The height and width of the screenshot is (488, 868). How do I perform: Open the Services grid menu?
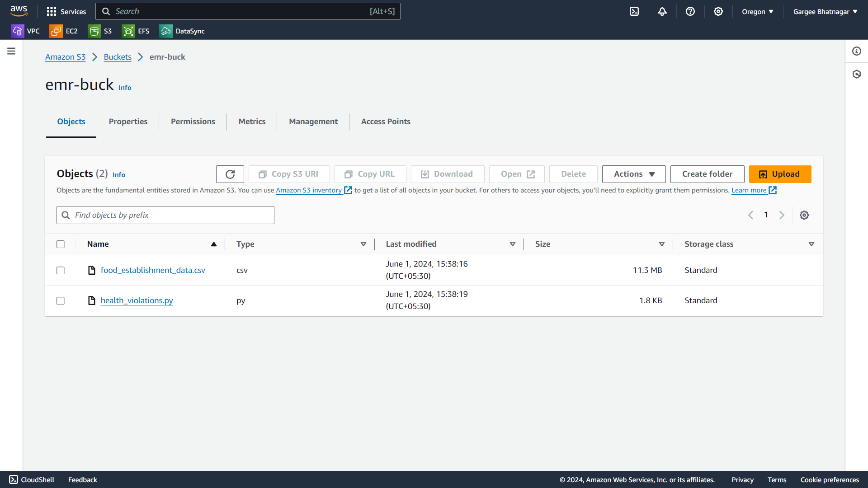66,11
